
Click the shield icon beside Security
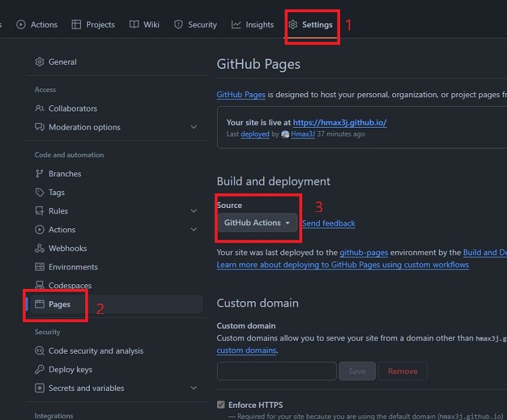click(x=178, y=24)
